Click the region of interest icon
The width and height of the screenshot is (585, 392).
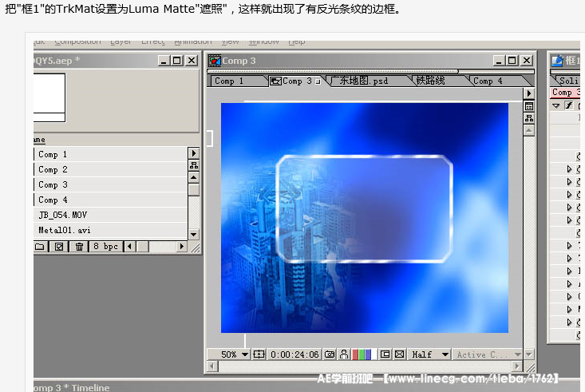[385, 354]
